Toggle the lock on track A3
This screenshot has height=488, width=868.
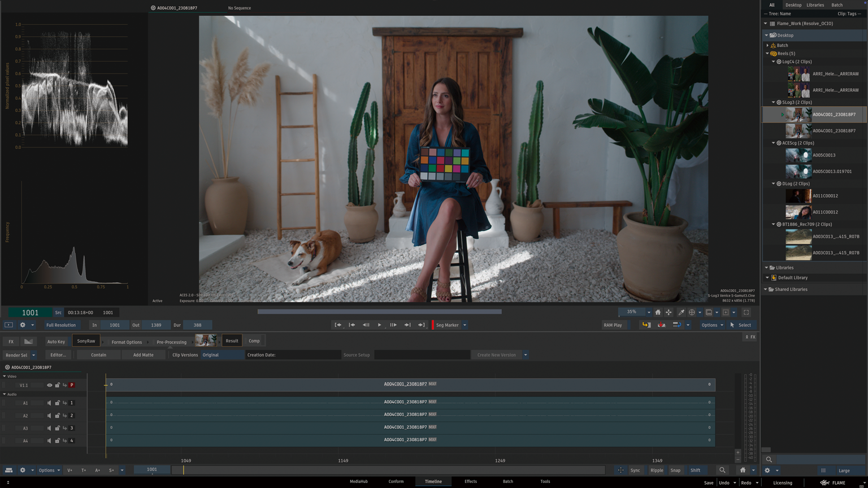(x=57, y=428)
